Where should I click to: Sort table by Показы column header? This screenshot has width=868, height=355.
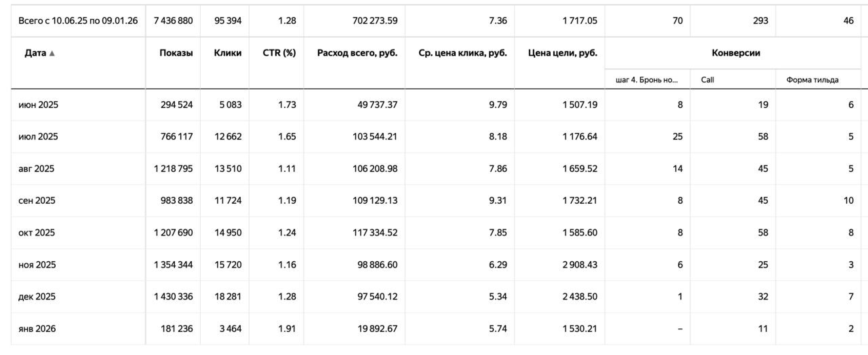pos(176,53)
